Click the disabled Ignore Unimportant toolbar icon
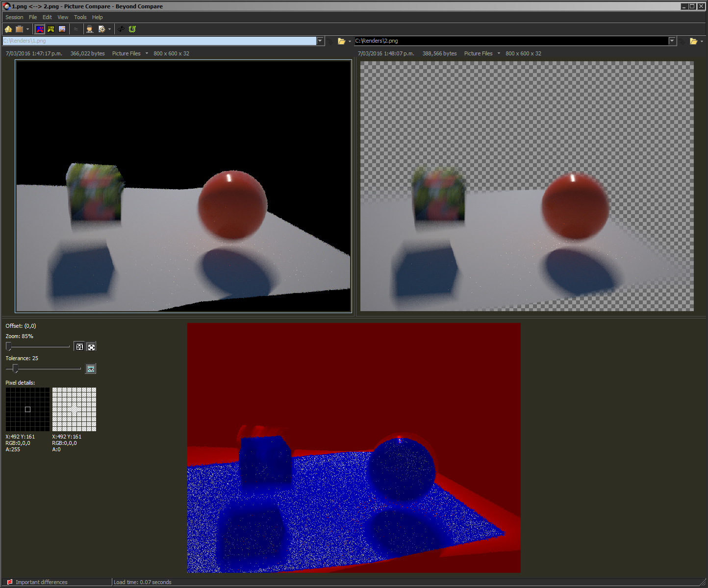708x588 pixels. [76, 29]
